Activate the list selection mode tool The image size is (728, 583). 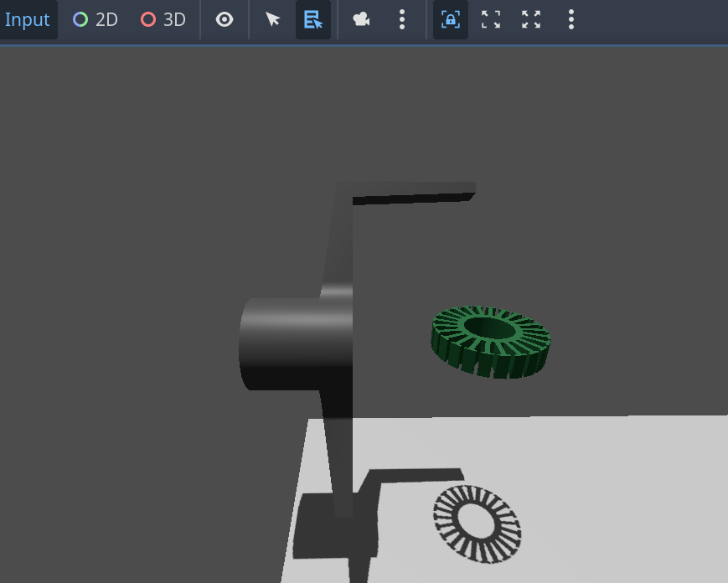click(x=313, y=19)
